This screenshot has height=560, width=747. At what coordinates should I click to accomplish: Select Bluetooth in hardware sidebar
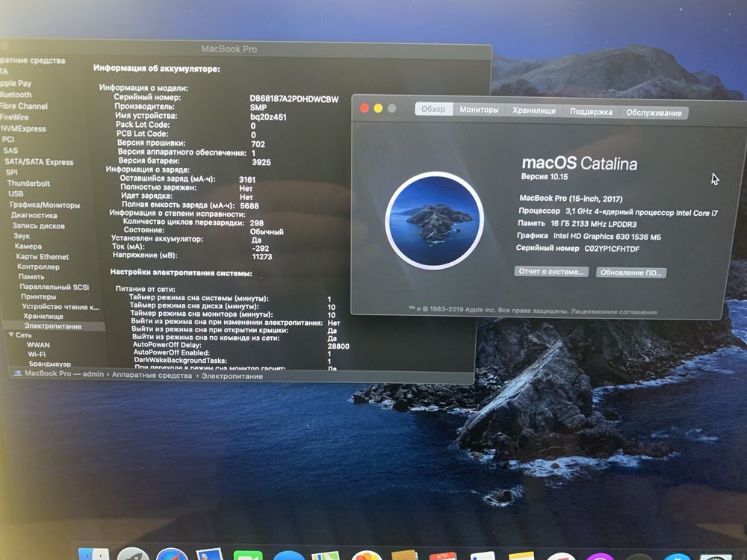click(x=16, y=94)
